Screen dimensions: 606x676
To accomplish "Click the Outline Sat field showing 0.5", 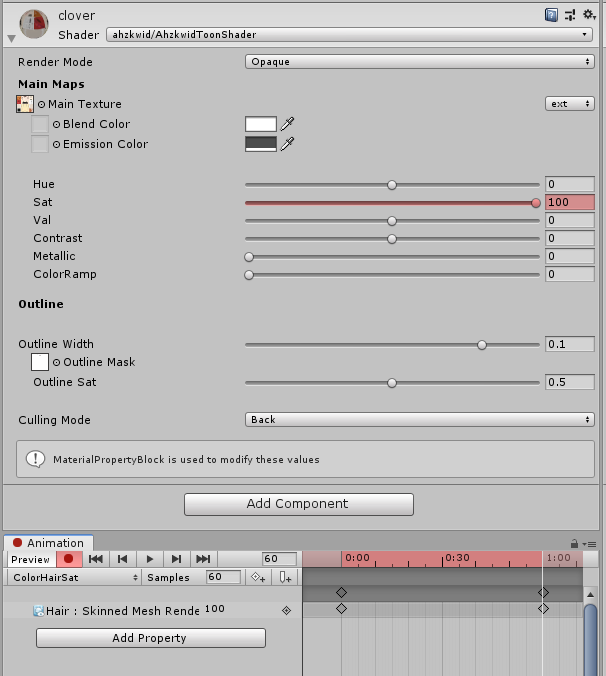I will (x=570, y=382).
